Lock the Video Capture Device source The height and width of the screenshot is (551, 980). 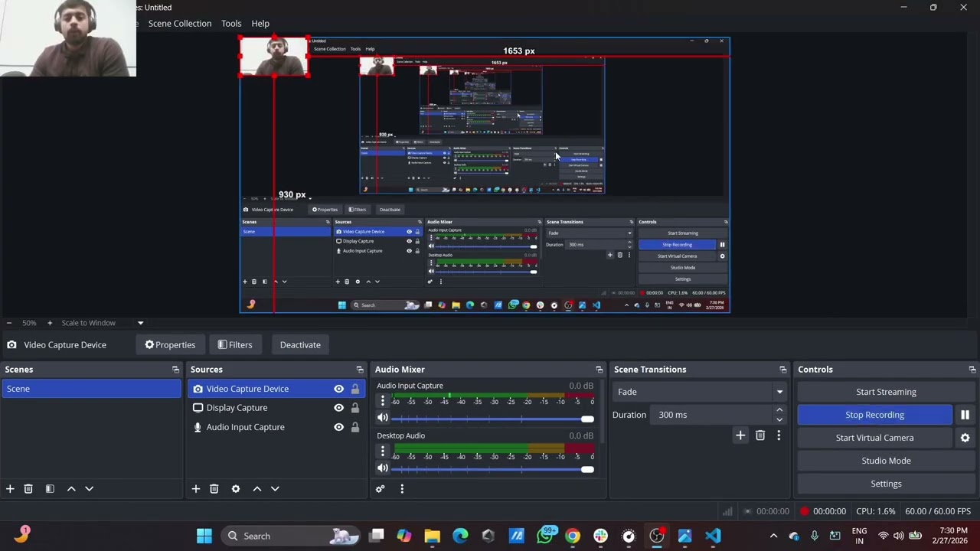(355, 389)
